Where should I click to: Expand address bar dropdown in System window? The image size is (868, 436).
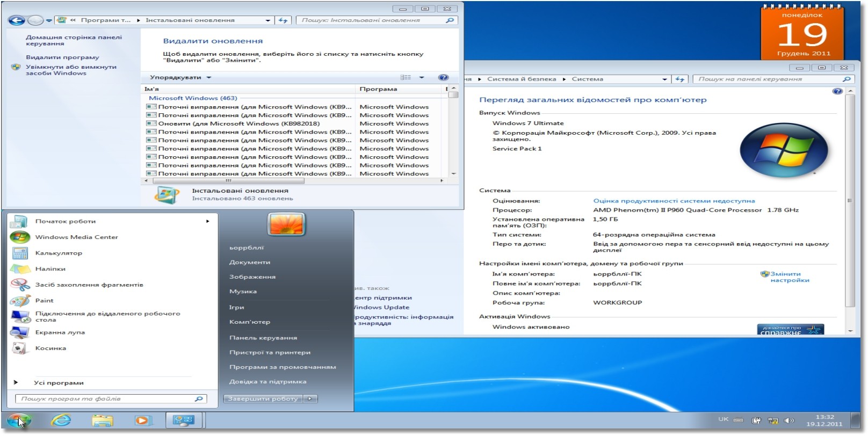click(x=664, y=79)
